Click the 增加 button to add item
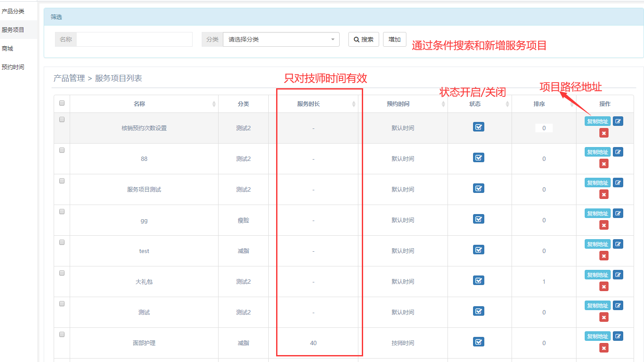The width and height of the screenshot is (644, 362). (x=394, y=39)
